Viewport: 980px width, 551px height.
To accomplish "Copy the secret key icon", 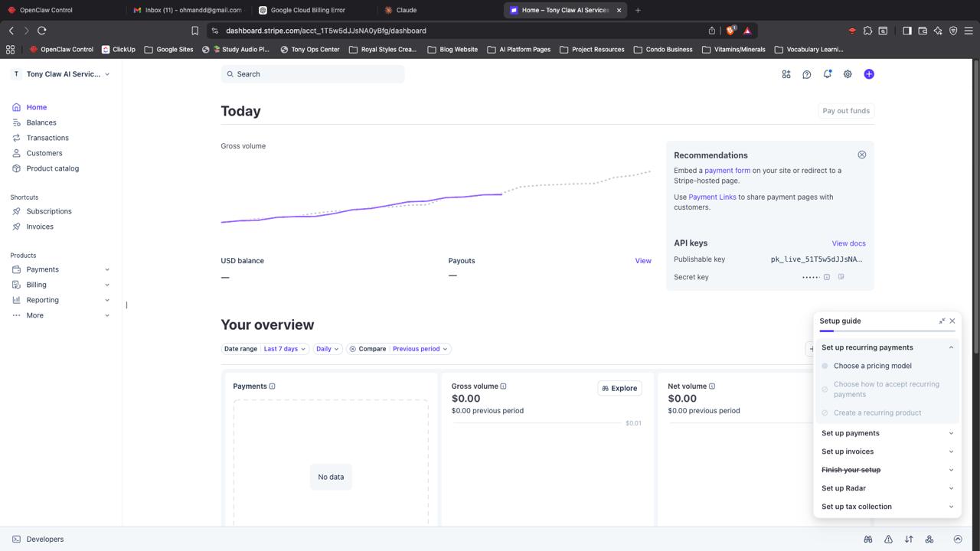I will tap(841, 277).
